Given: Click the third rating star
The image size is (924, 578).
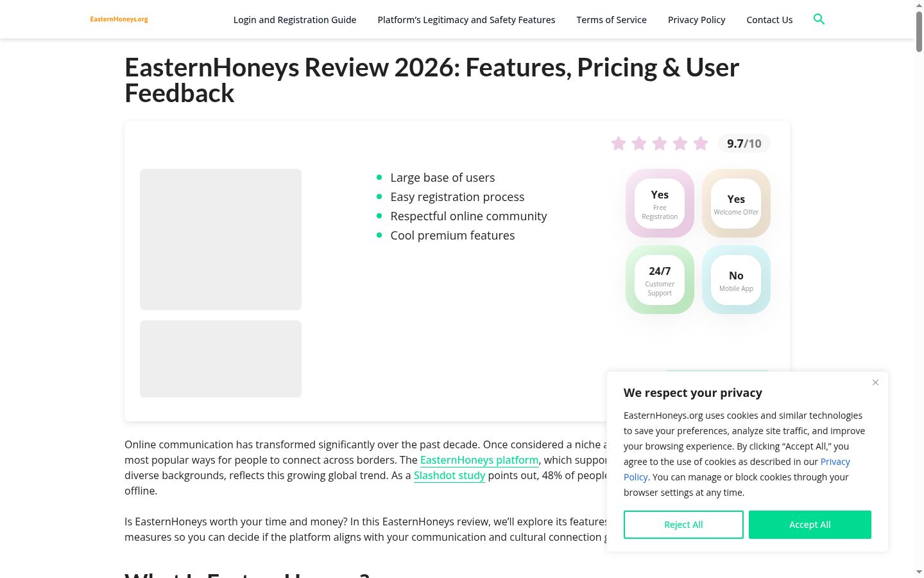Looking at the screenshot, I should (660, 143).
